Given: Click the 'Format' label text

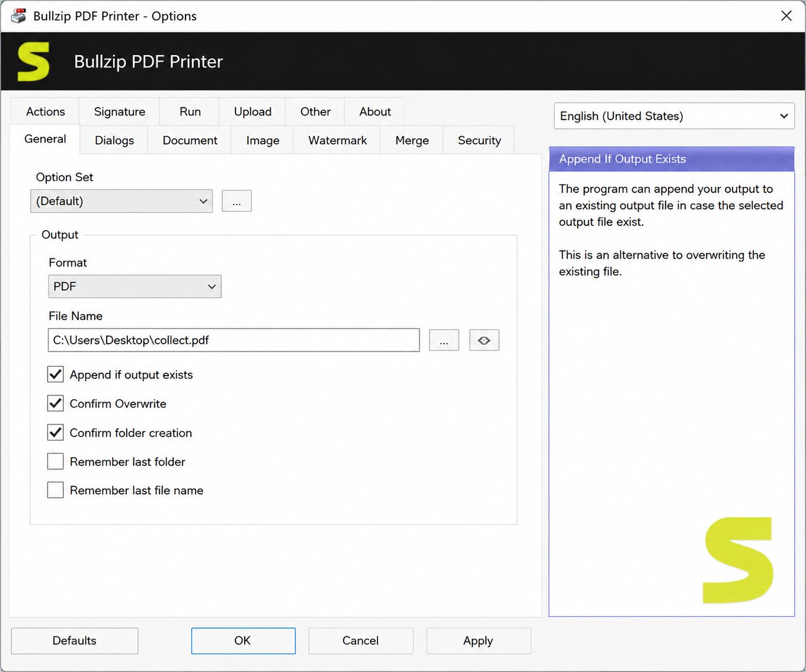Looking at the screenshot, I should coord(68,263).
